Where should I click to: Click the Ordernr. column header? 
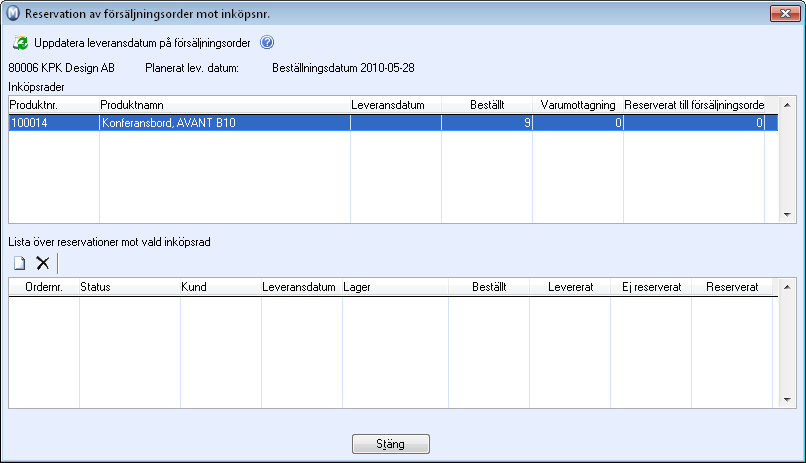pos(44,287)
